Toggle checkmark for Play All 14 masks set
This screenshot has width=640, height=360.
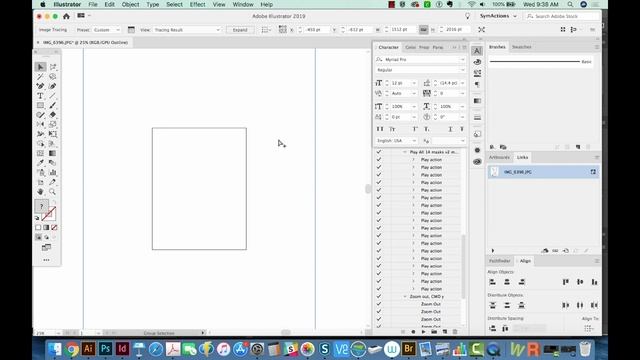click(379, 152)
